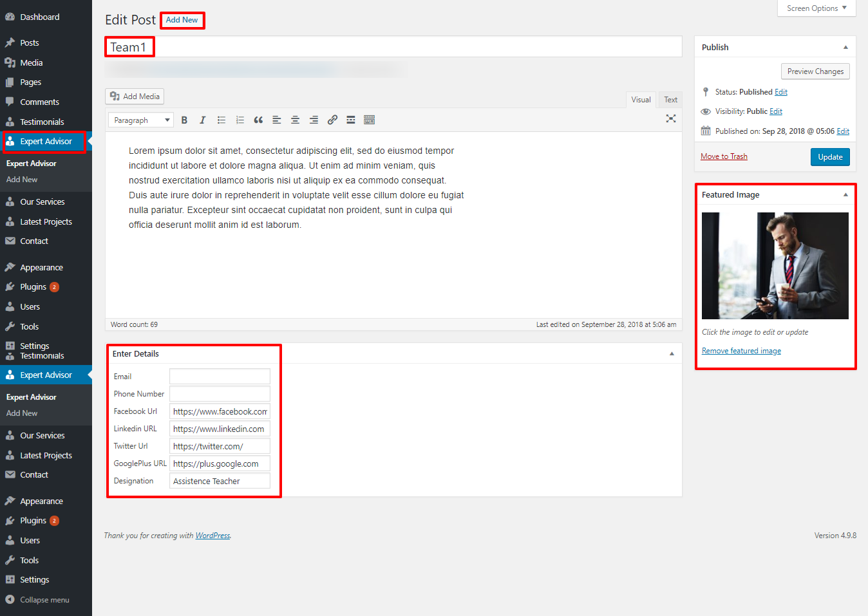
Task: Collapse the Featured Image panel
Action: point(845,195)
